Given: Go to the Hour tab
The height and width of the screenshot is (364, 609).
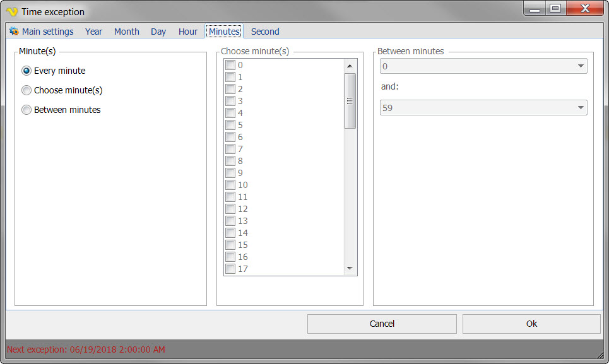Looking at the screenshot, I should point(187,32).
